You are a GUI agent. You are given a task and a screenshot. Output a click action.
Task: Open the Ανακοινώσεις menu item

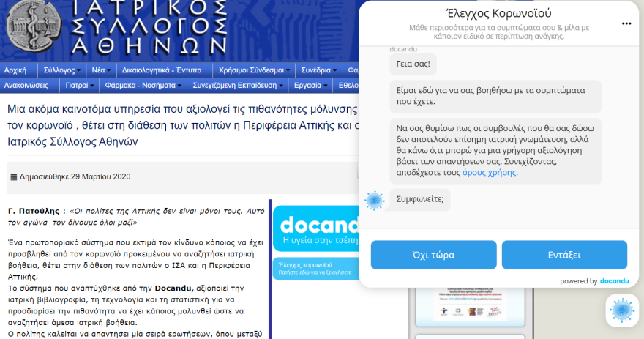click(26, 85)
